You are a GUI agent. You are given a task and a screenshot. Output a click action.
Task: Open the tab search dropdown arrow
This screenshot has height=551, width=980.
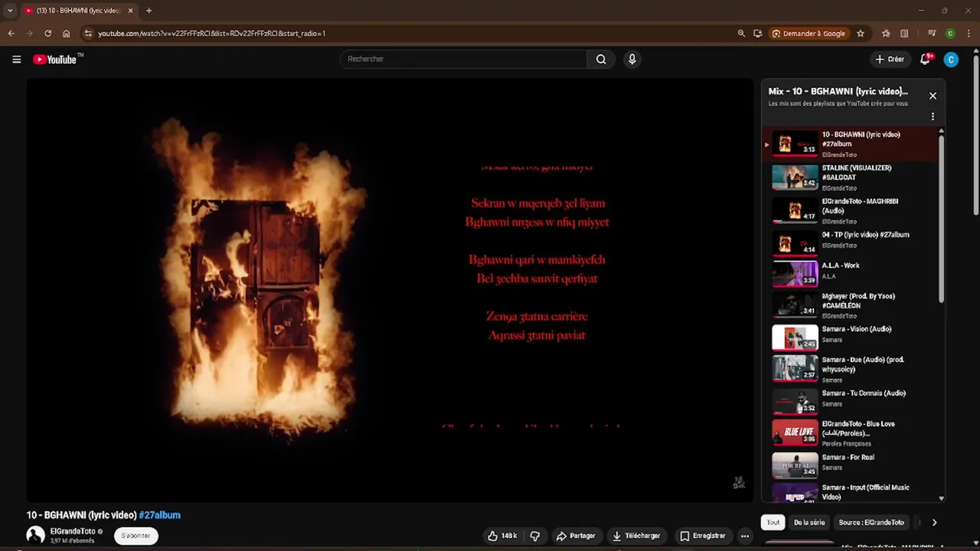9,11
